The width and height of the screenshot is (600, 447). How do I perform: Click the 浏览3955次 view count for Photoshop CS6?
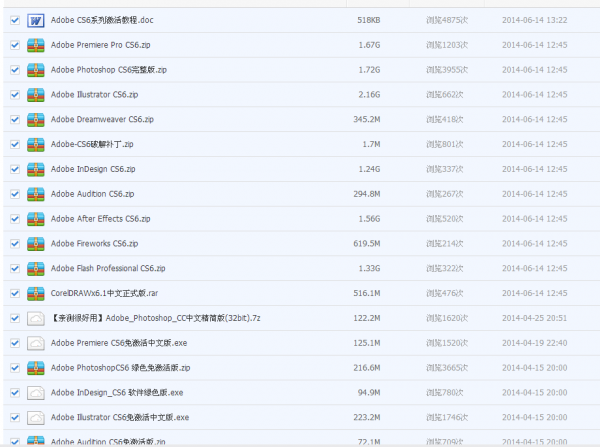(x=446, y=70)
